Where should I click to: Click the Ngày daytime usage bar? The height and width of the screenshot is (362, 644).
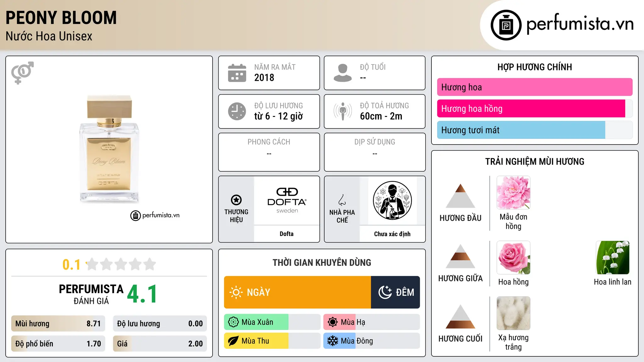point(297,292)
